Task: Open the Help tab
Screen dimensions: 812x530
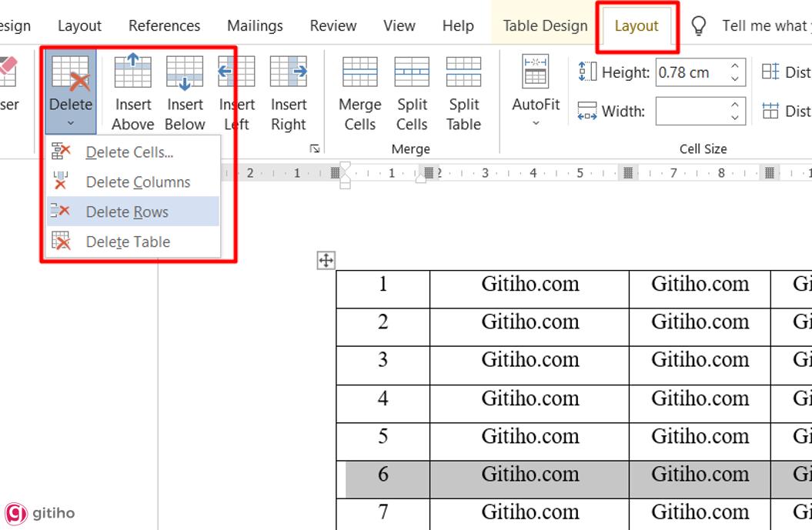Action: click(x=458, y=26)
